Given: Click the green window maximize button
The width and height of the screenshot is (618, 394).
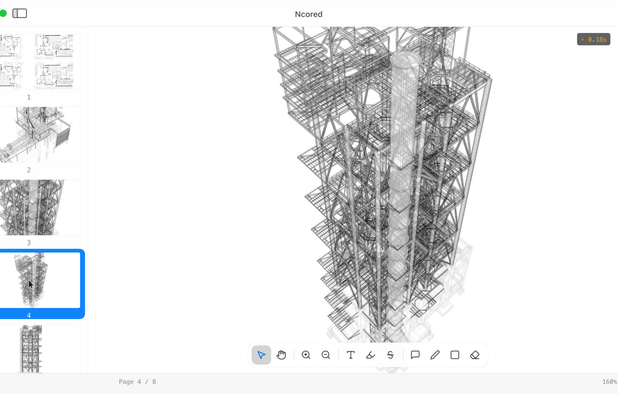Looking at the screenshot, I should click(3, 13).
